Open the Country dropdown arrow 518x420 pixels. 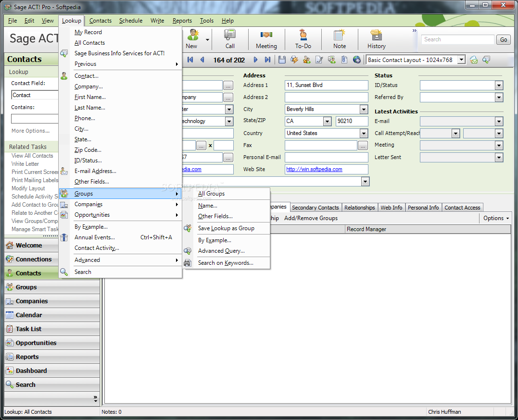pos(364,134)
